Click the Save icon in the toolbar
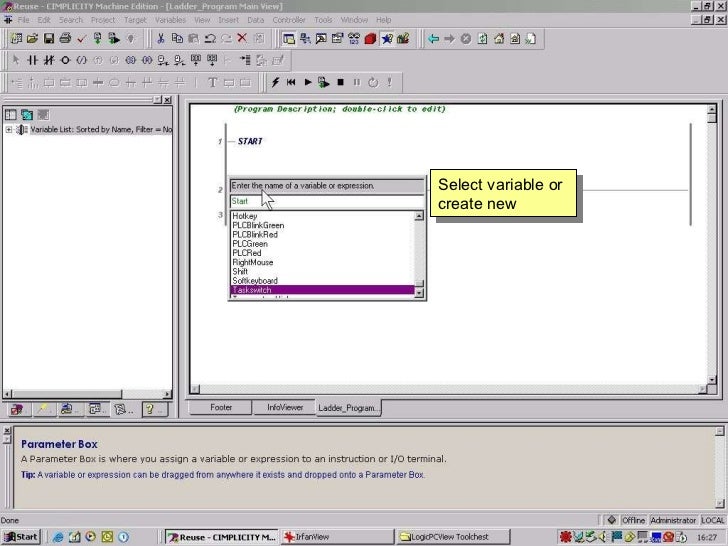 click(49, 39)
